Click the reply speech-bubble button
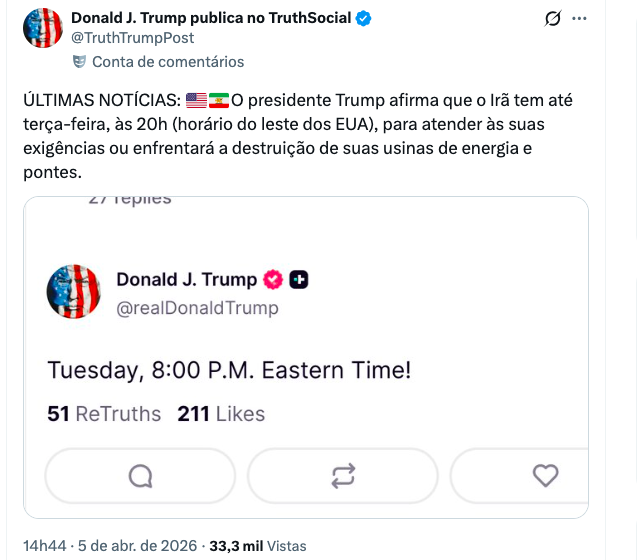Viewport: 637px width, 560px height. click(x=141, y=475)
